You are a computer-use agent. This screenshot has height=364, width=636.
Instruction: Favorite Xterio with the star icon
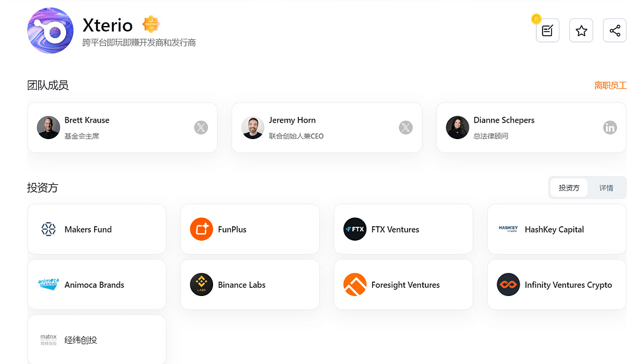point(581,30)
